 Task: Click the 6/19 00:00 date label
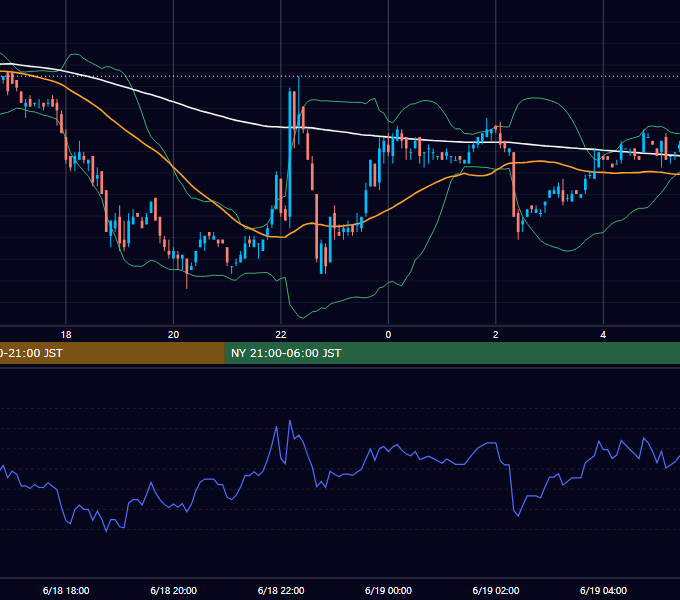pyautogui.click(x=388, y=590)
